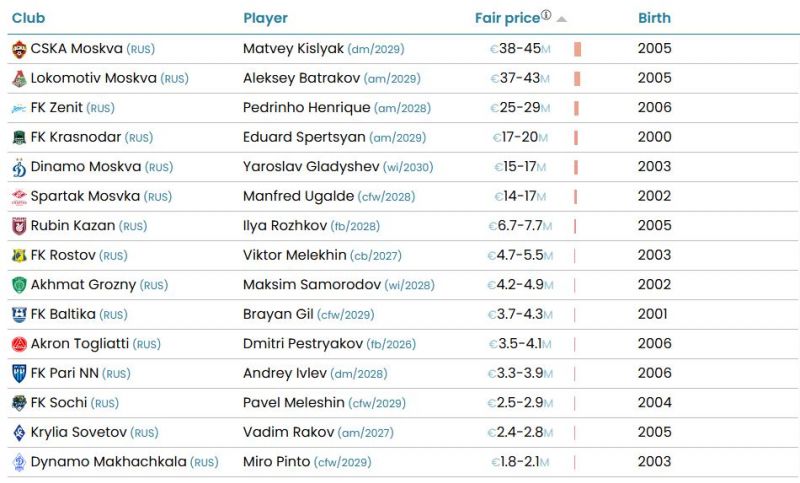Click the Fair price column header text
This screenshot has height=483, width=800.
(x=506, y=18)
